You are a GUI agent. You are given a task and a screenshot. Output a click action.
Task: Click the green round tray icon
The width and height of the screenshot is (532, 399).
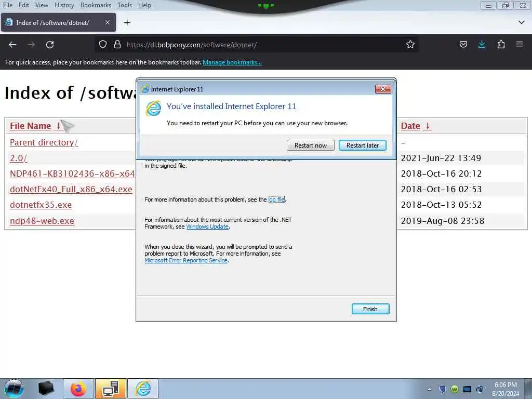click(454, 389)
